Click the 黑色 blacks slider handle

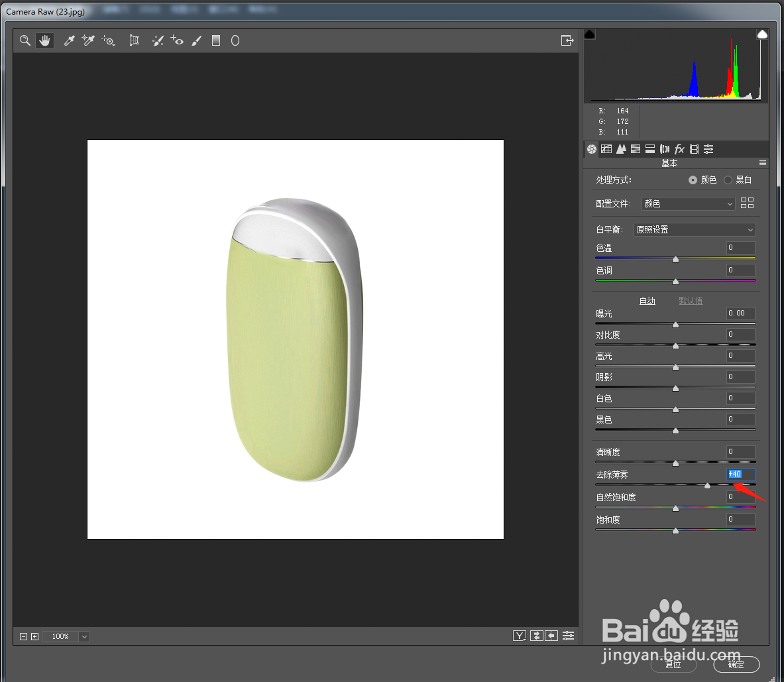click(675, 431)
